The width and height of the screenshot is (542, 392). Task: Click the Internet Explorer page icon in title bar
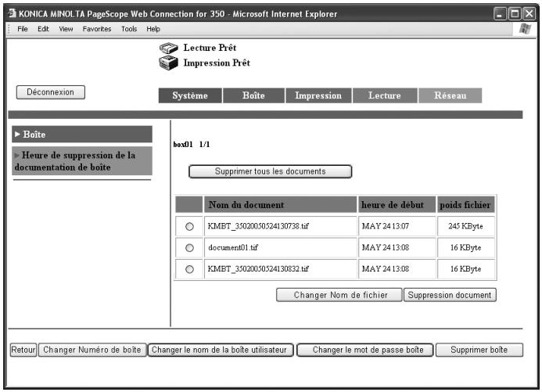[13, 13]
